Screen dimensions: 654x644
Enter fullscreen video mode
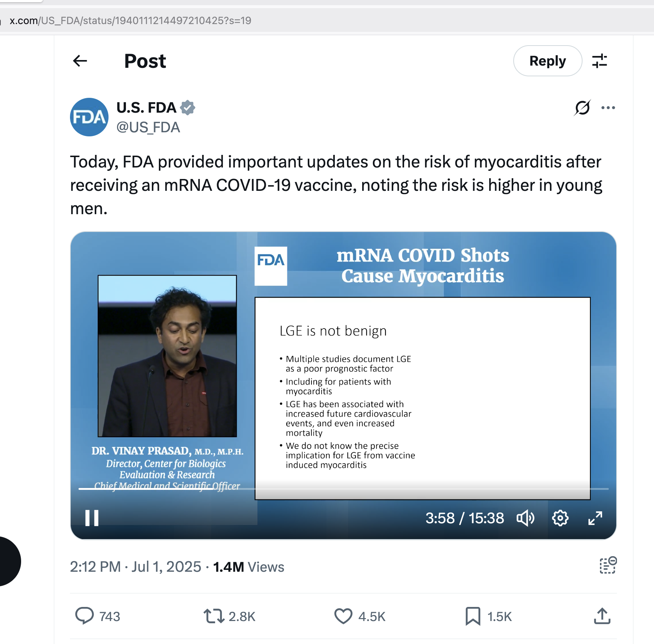(595, 518)
